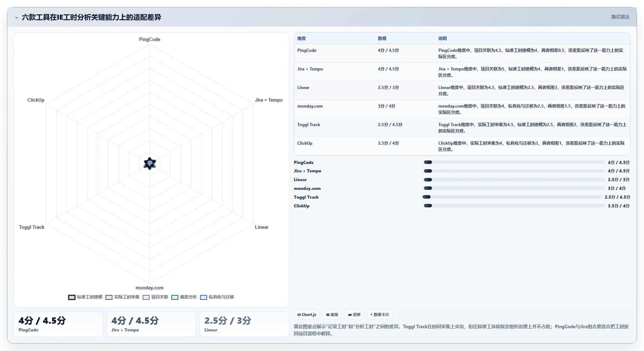Open the Linear 2.5分 / 3分 stat card
644x351 pixels.
pyautogui.click(x=244, y=324)
